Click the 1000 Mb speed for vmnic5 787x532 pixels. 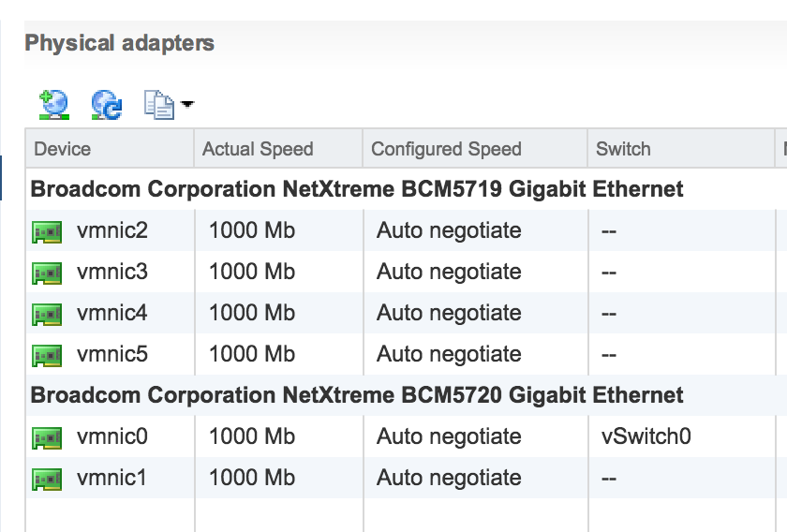tap(252, 354)
